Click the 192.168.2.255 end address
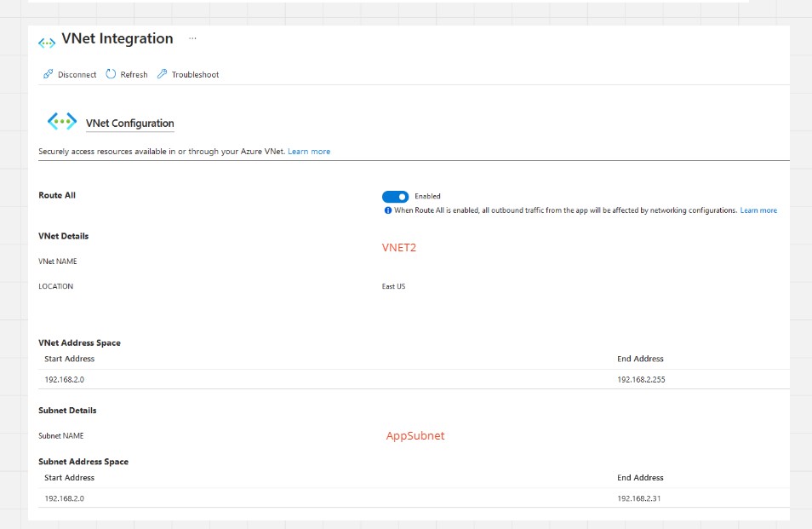 pyautogui.click(x=641, y=380)
